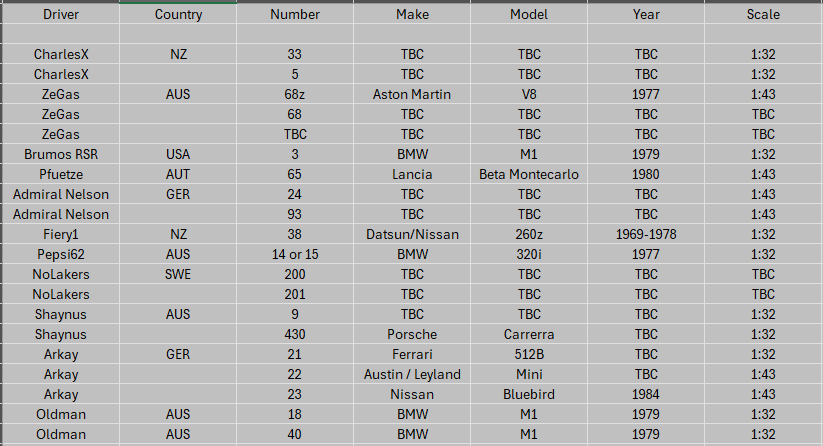Click the SWE country cell
Screen dimensions: 823x446
(x=178, y=274)
